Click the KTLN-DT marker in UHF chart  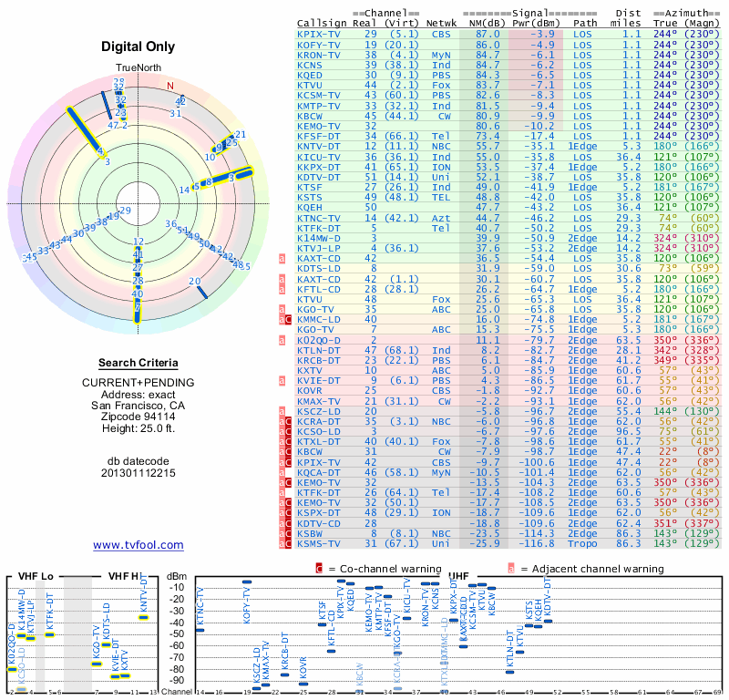510,672
